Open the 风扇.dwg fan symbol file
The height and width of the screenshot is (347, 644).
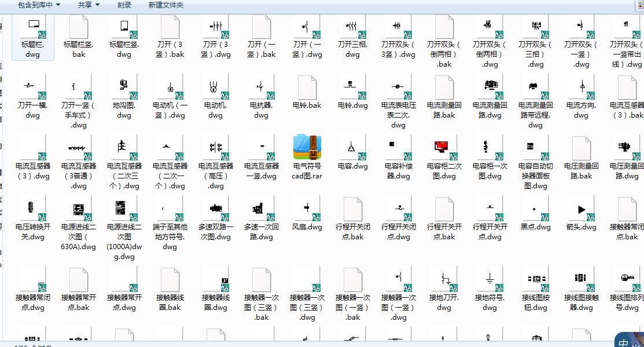click(307, 217)
